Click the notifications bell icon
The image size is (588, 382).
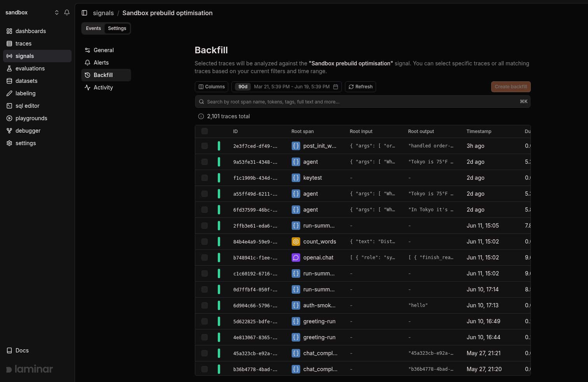pos(67,12)
